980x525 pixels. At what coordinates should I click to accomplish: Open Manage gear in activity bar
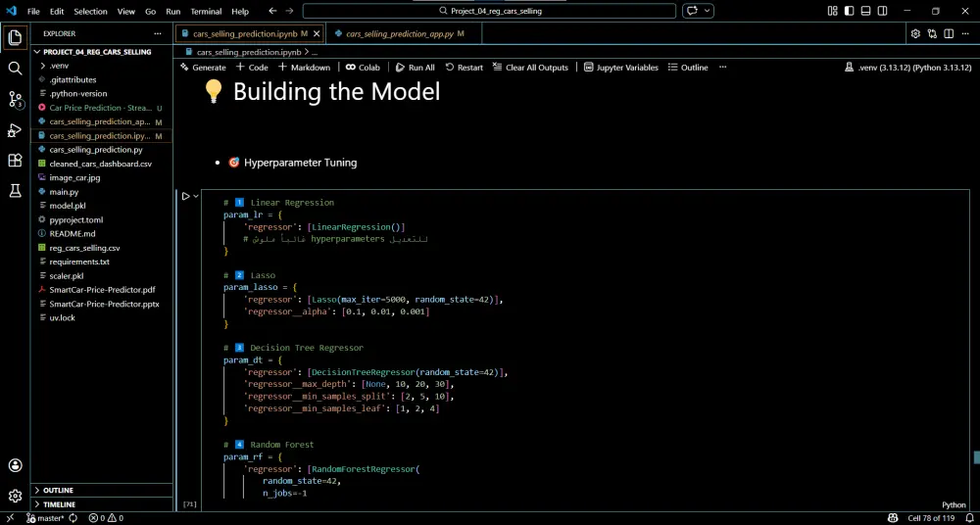tap(15, 497)
